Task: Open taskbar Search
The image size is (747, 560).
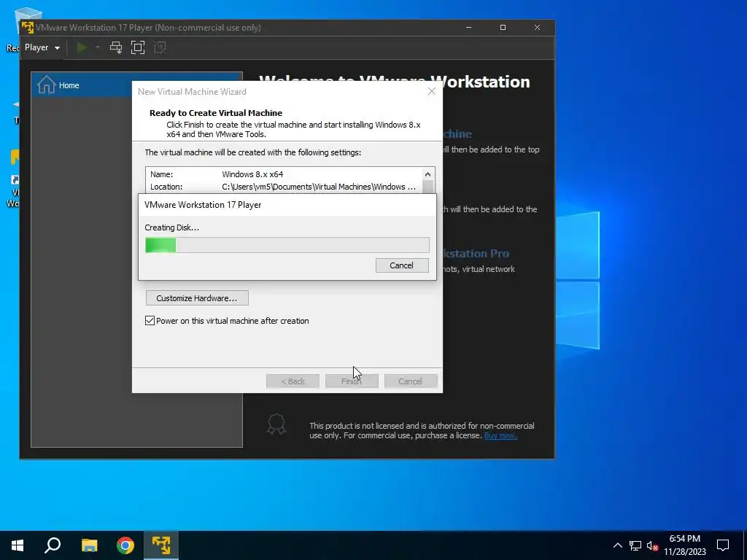Action: point(53,545)
